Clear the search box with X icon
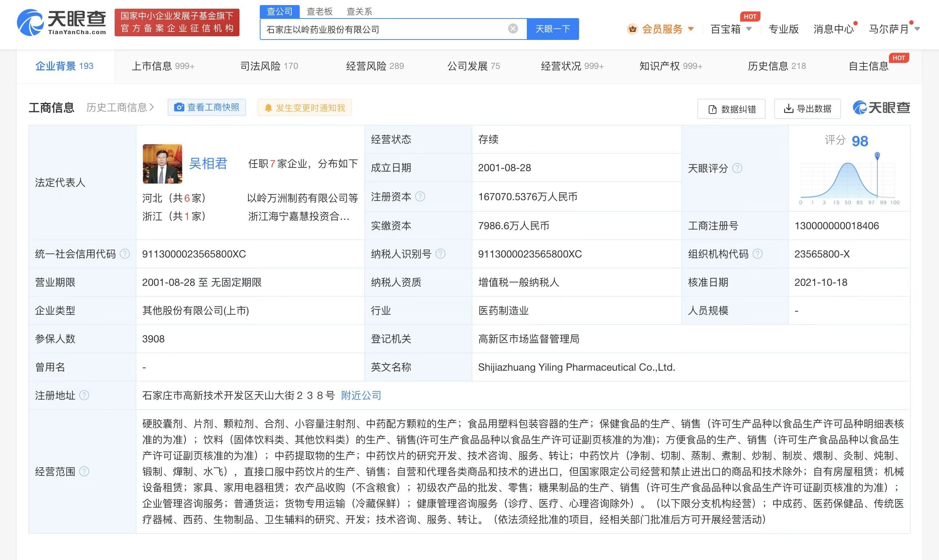939x560 pixels. [513, 29]
